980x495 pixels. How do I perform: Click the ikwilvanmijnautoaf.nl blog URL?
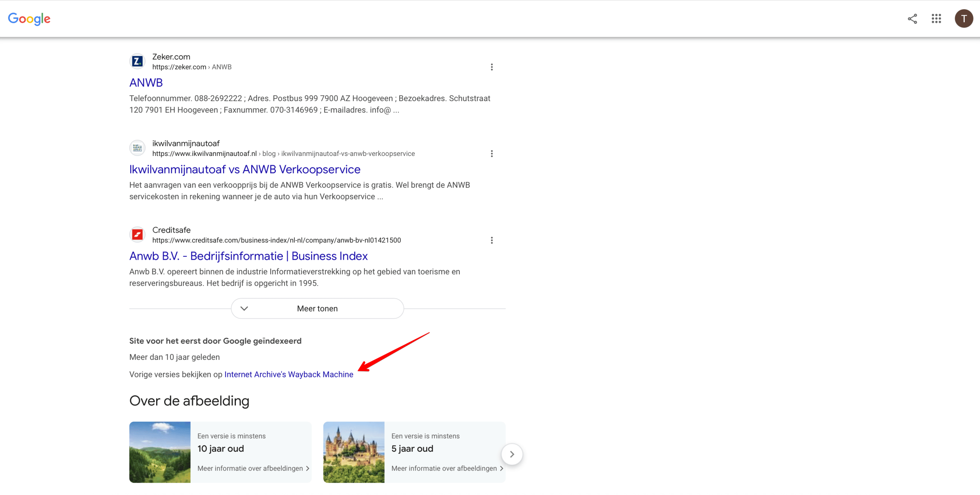click(x=284, y=154)
